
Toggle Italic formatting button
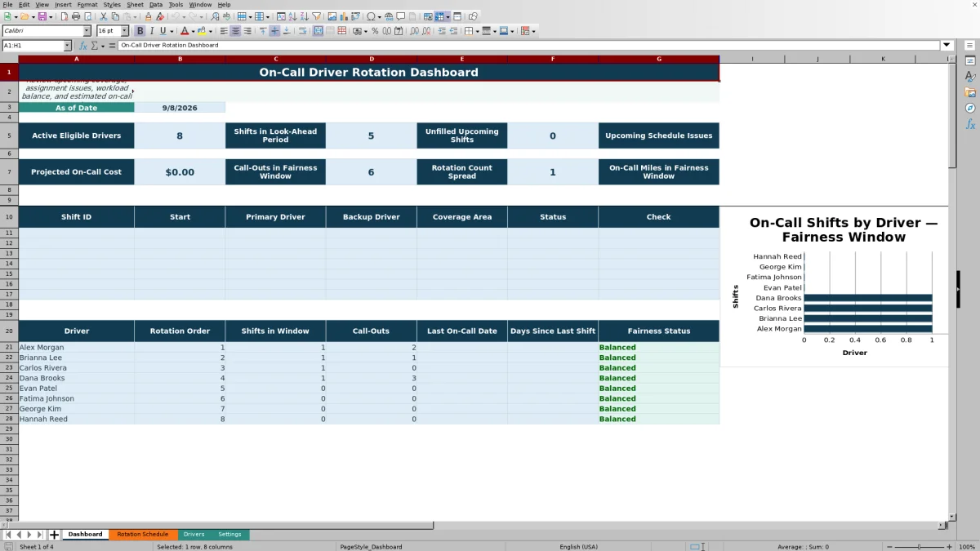(x=151, y=31)
